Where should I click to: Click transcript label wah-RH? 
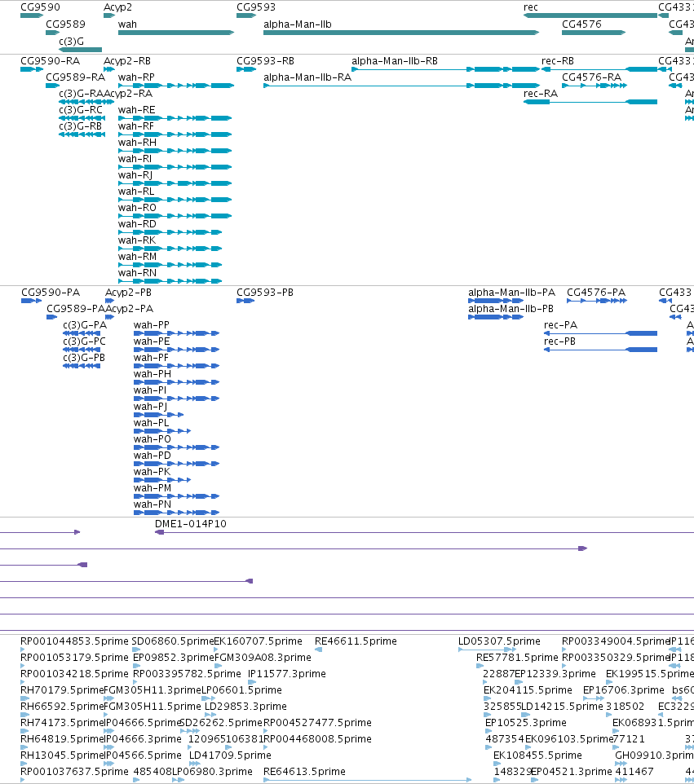(137, 143)
